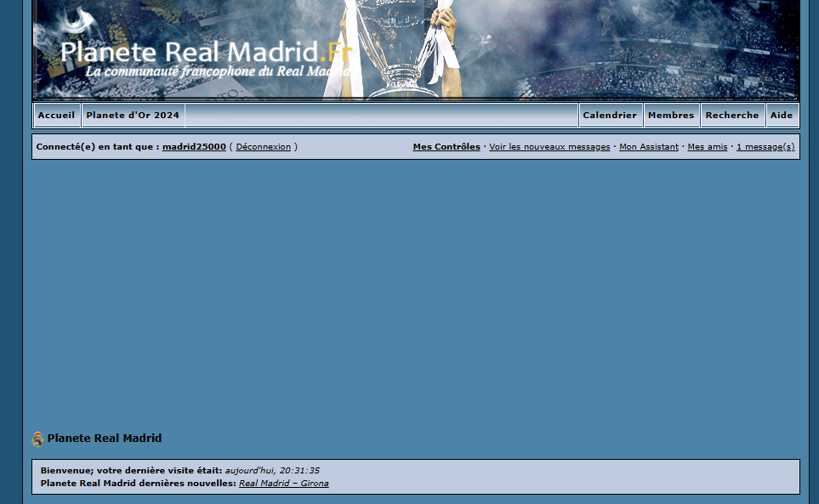Screen dimensions: 819x504
Task: Click the Planete Real Madrid forum title
Action: (105, 439)
